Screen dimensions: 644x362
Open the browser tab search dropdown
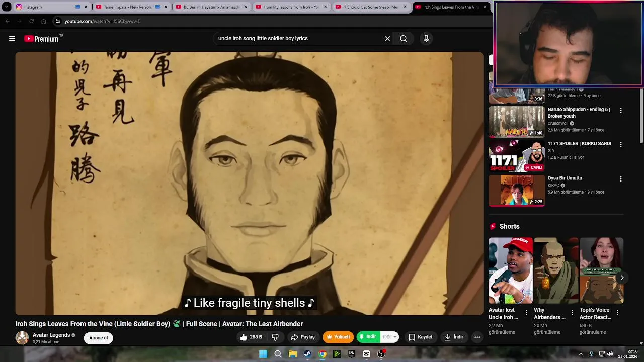pyautogui.click(x=7, y=7)
